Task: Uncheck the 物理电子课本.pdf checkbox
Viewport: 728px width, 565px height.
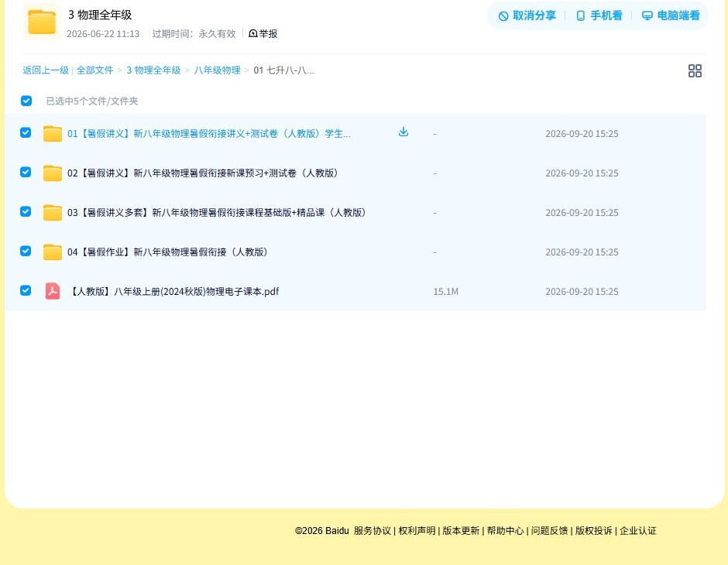Action: point(26,290)
